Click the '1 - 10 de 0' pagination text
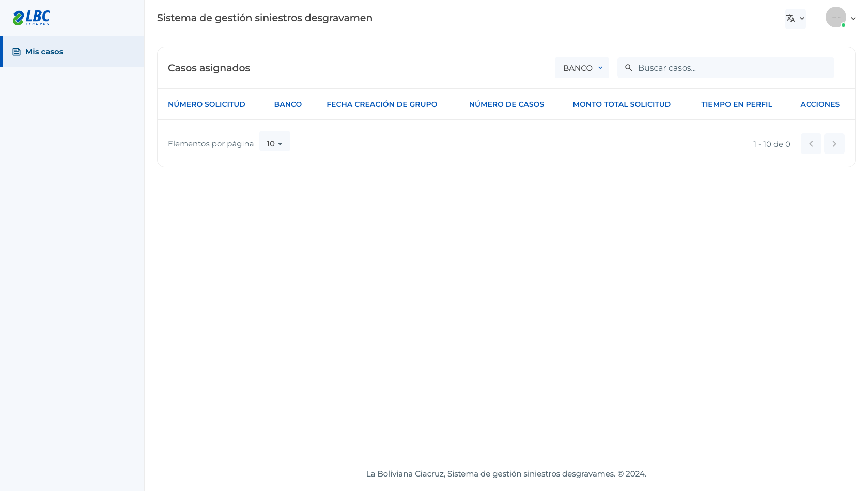 click(x=772, y=144)
